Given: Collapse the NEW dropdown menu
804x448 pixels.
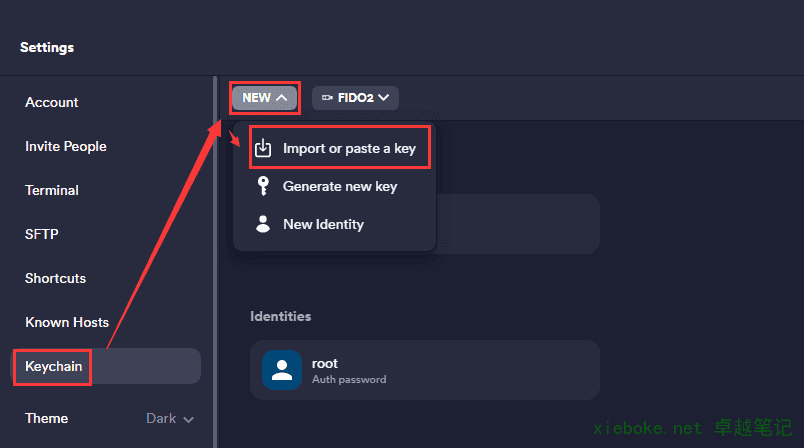Looking at the screenshot, I should [265, 98].
